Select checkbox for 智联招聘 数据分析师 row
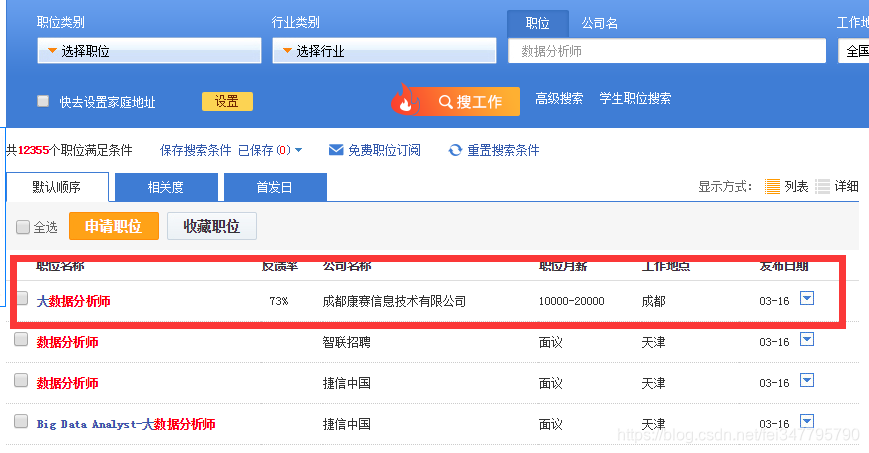 [x=21, y=339]
